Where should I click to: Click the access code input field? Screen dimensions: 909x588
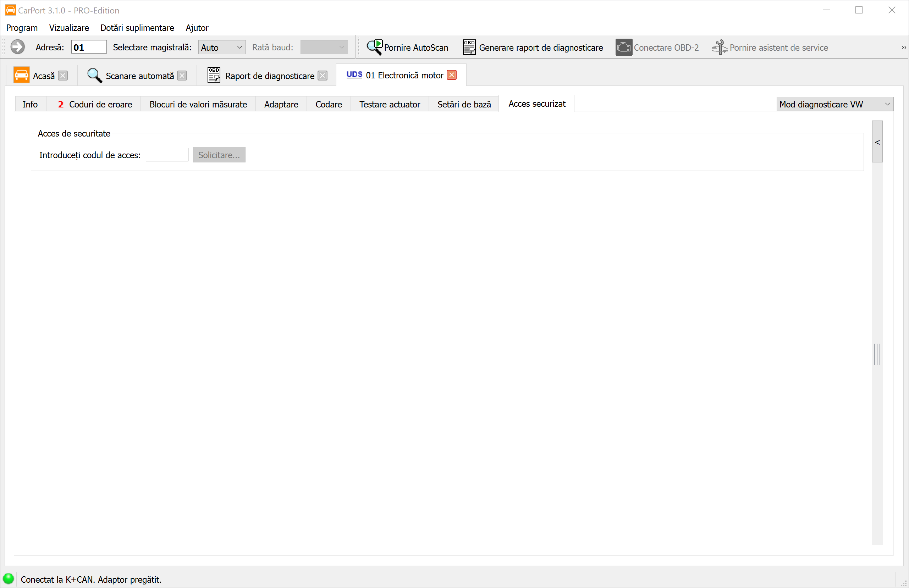click(x=167, y=155)
